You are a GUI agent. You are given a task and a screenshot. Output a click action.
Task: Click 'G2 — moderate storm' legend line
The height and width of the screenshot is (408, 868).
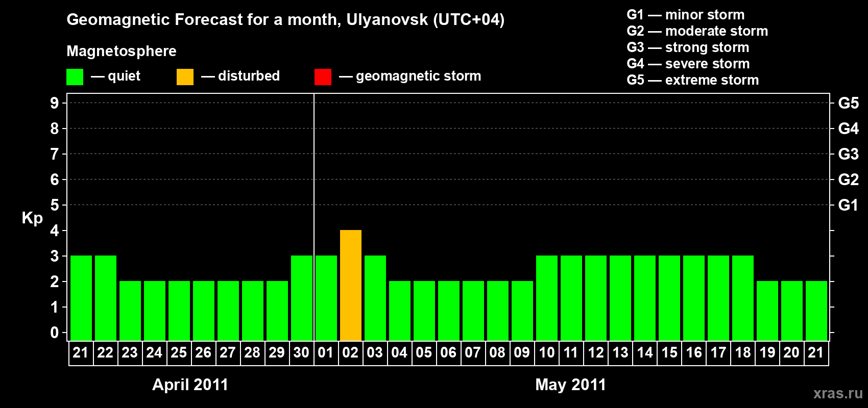pyautogui.click(x=697, y=31)
